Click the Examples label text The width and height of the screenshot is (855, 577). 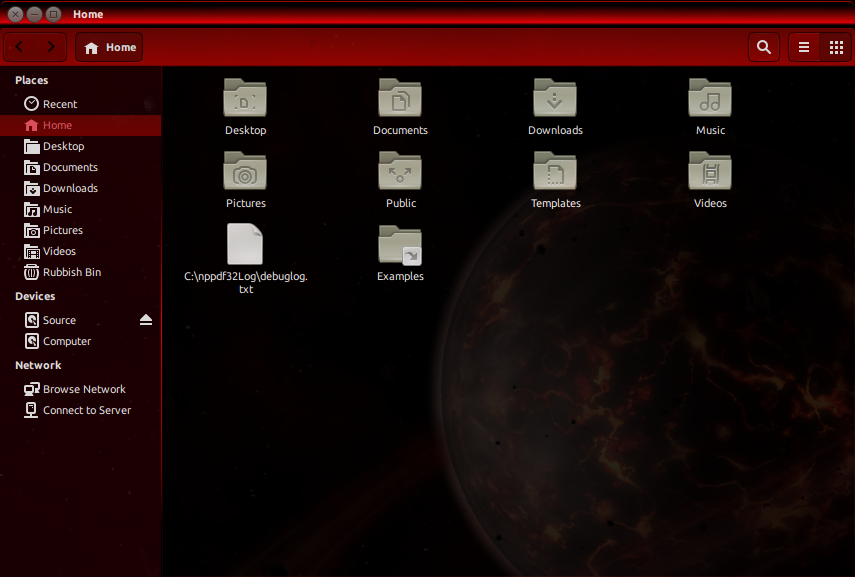[400, 276]
